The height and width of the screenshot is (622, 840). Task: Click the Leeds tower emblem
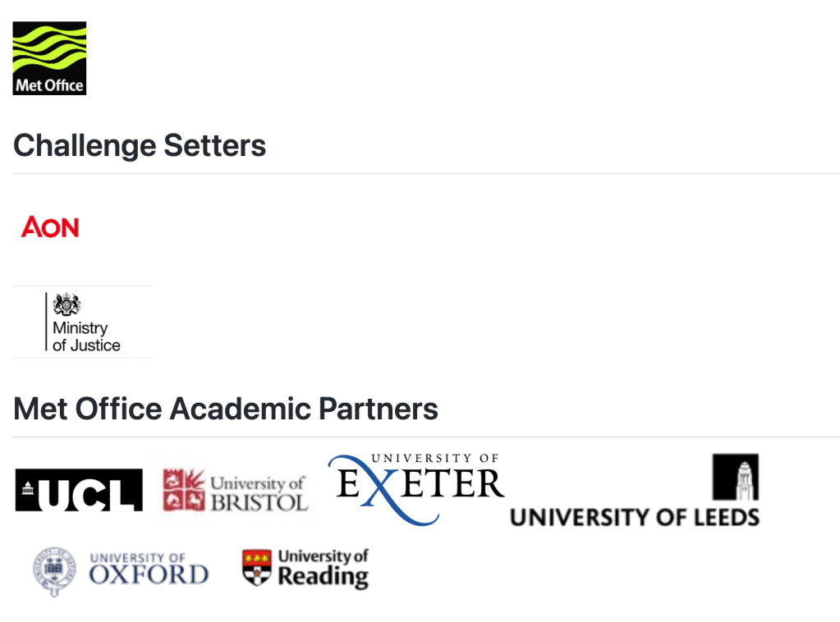tap(735, 477)
